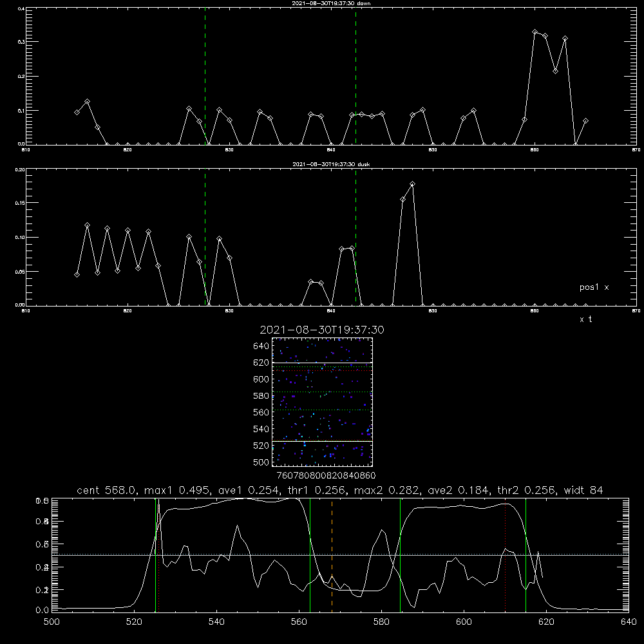Open the center speckle image thumbnail
The image size is (644, 644).
point(322,402)
